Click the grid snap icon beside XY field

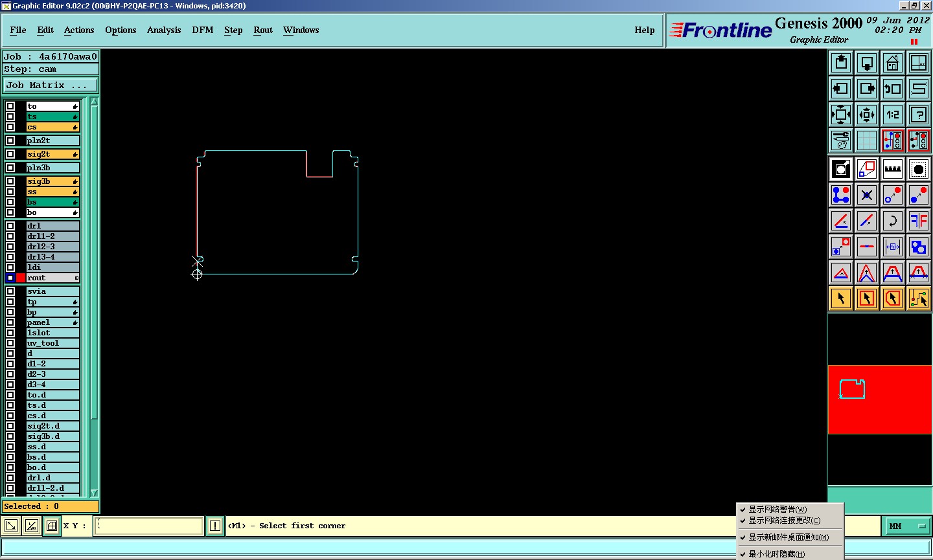pyautogui.click(x=52, y=526)
